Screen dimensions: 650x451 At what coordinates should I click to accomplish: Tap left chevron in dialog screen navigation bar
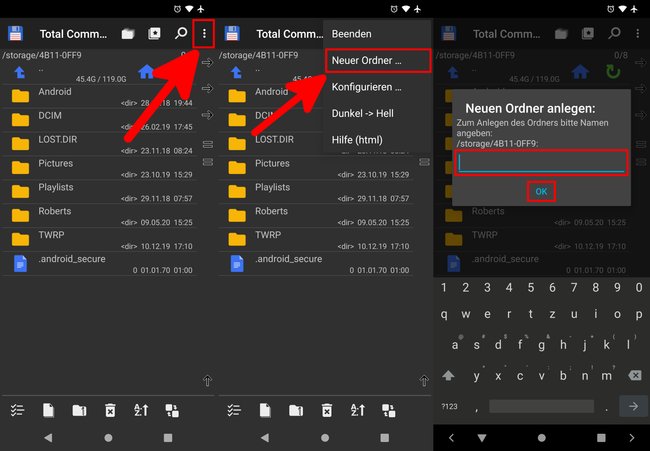point(451,438)
